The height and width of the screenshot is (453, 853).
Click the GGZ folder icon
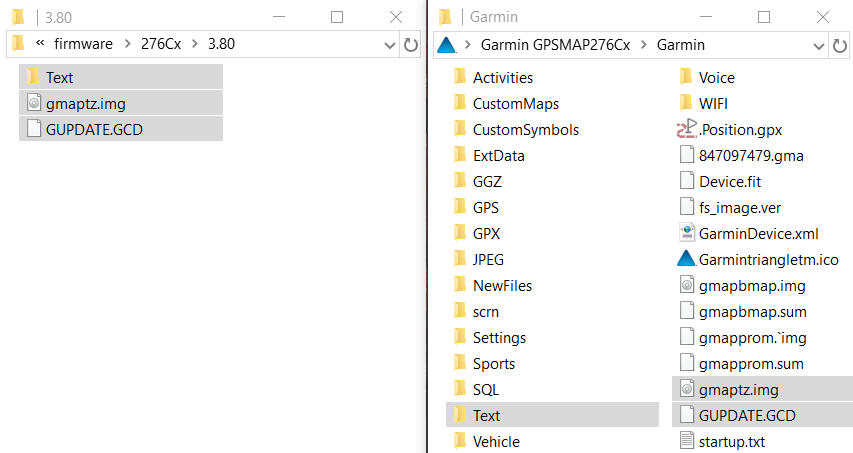click(x=460, y=181)
